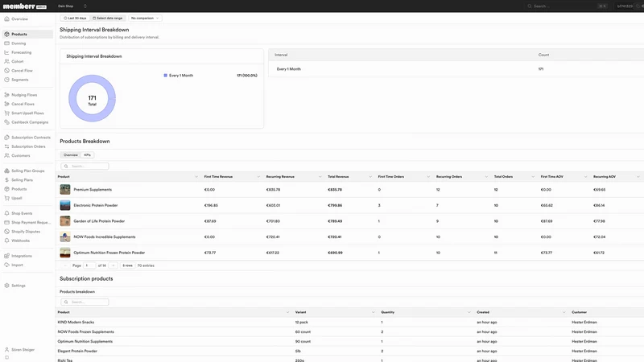Image resolution: width=644 pixels, height=362 pixels.
Task: Open the Segments sidebar icon
Action: click(x=6, y=80)
